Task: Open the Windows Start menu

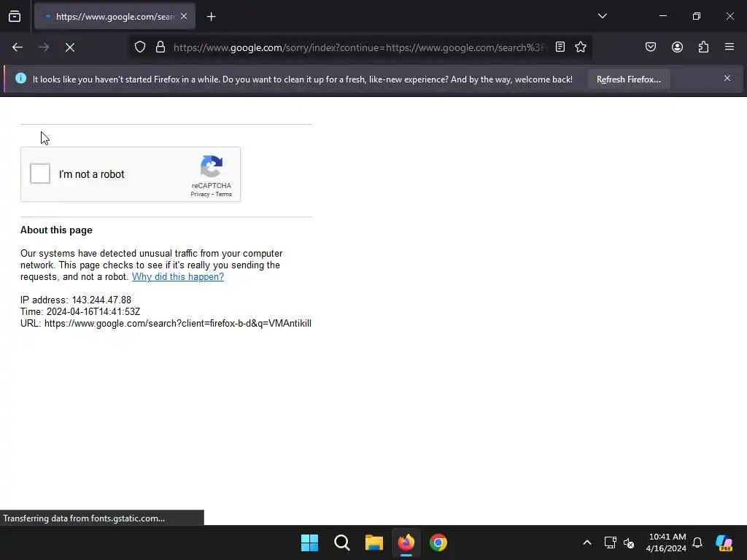Action: pyautogui.click(x=309, y=542)
